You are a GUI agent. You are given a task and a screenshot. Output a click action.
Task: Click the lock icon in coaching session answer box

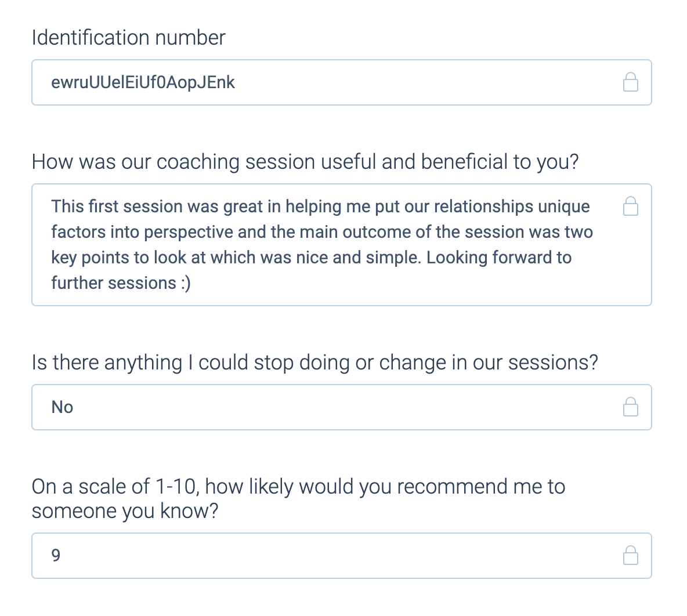point(631,206)
